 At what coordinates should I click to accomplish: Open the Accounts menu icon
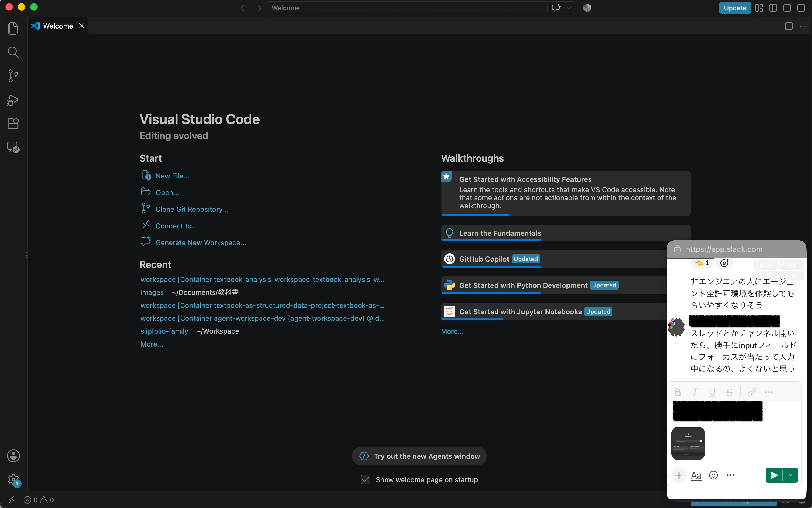13,456
